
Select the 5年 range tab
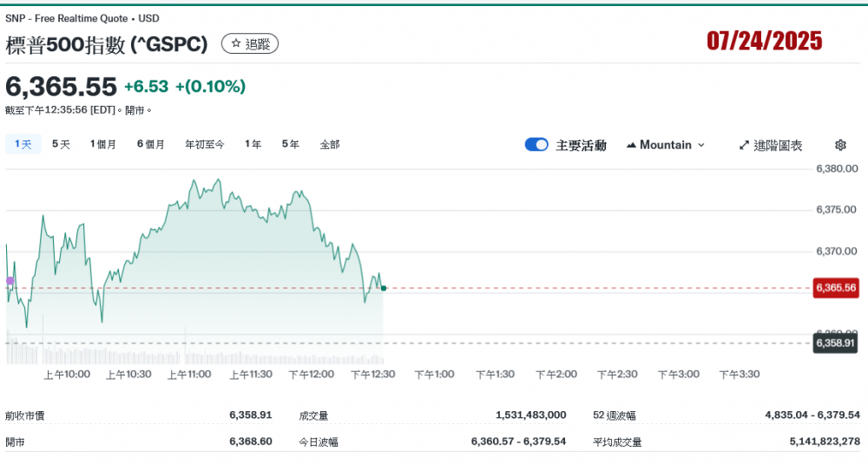click(x=291, y=144)
